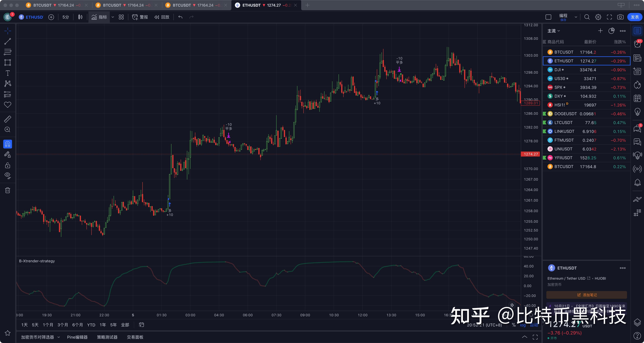Toggle the magnet snap mode
This screenshot has height=343, width=644.
(7, 144)
